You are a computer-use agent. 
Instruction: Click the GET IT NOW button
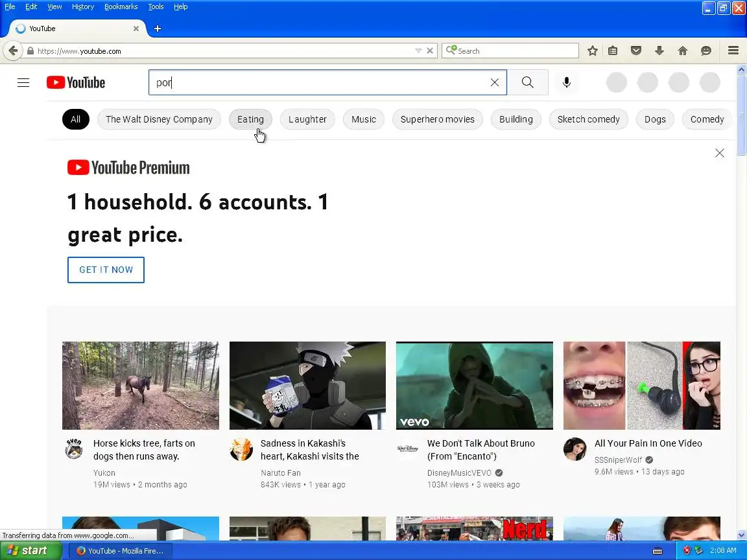click(x=106, y=270)
